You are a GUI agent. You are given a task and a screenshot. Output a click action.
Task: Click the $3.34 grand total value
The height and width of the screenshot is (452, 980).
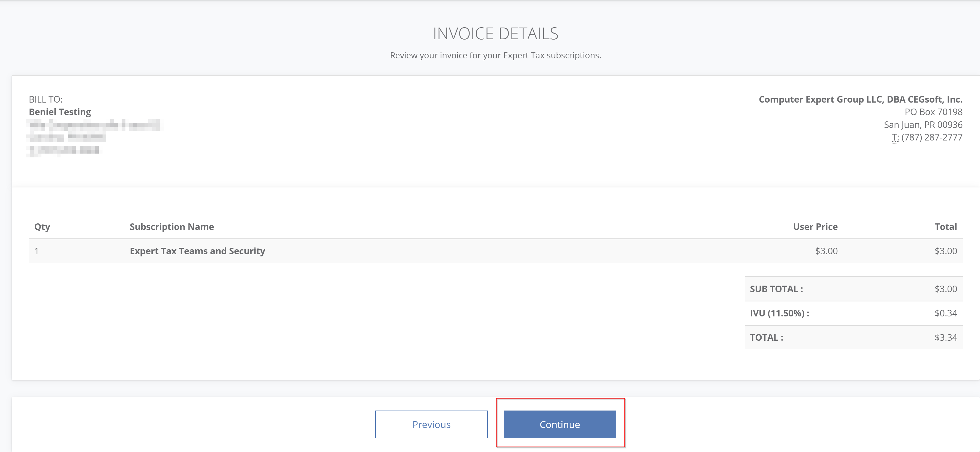click(946, 338)
